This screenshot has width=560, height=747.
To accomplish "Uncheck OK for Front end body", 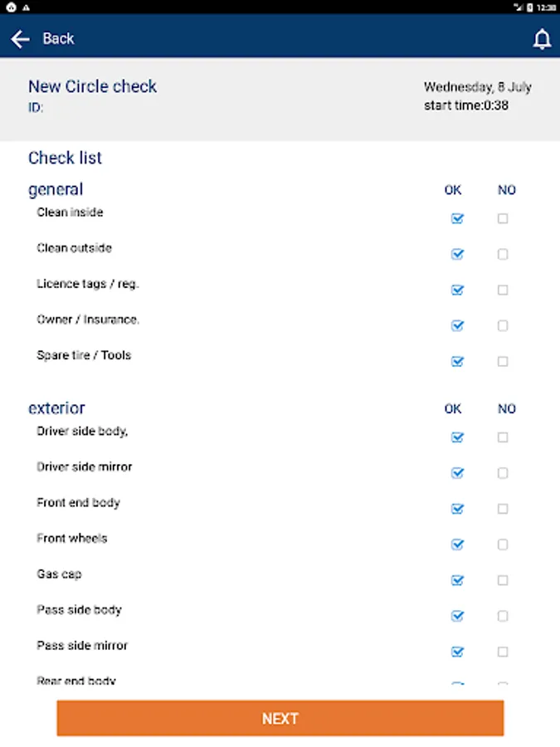I will (457, 509).
